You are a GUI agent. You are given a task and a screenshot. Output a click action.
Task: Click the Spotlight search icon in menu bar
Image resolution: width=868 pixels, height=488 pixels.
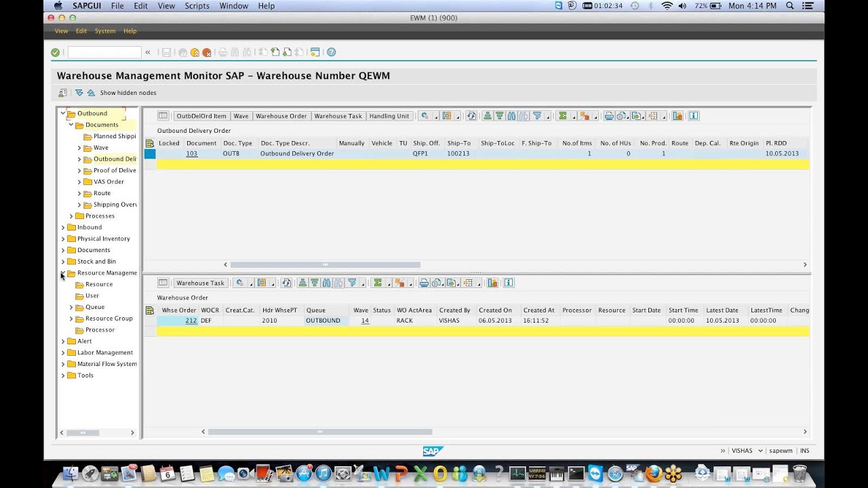[790, 5]
